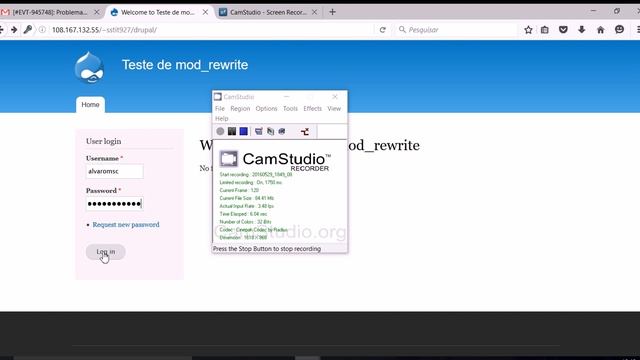Click the Teste de mod_rewrite site title
640x360 pixels.
click(185, 65)
